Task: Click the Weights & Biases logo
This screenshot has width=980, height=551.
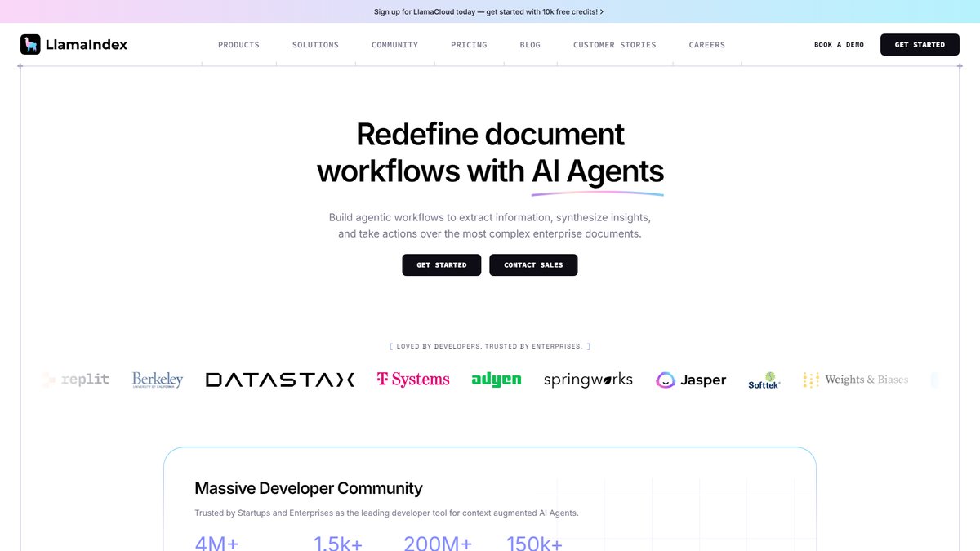Action: click(856, 380)
